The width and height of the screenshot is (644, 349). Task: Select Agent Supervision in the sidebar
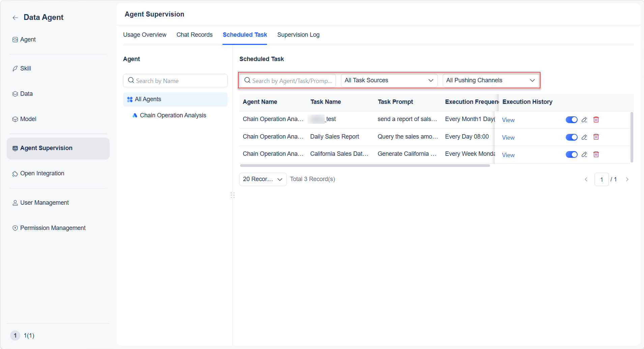[x=58, y=148]
